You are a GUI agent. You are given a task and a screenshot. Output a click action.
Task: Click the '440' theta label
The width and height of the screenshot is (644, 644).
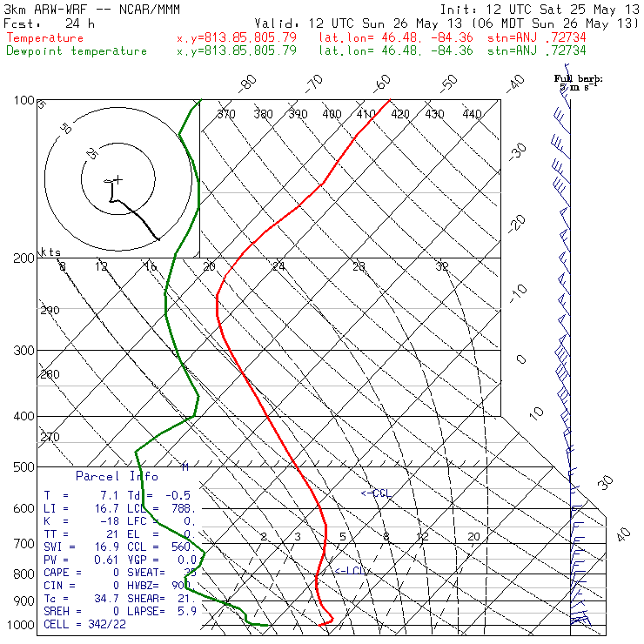coord(472,114)
